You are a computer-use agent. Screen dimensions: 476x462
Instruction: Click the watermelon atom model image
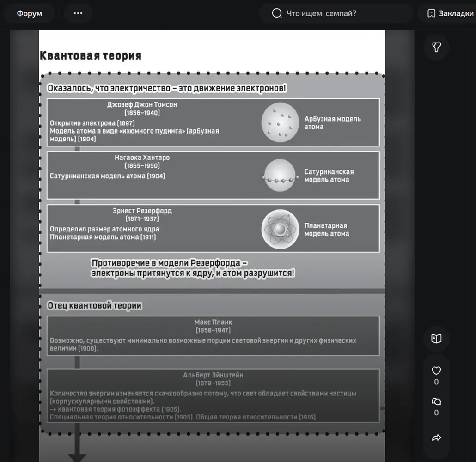coord(280,122)
